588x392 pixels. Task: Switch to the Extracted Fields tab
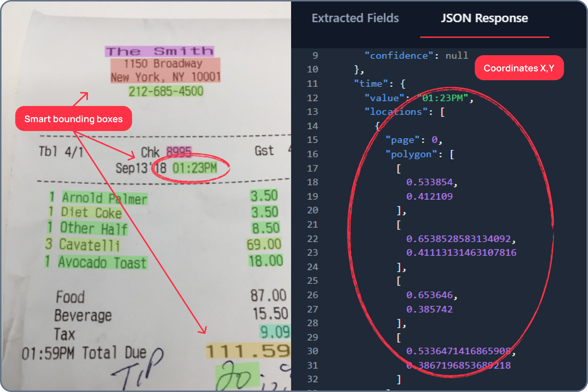tap(355, 18)
